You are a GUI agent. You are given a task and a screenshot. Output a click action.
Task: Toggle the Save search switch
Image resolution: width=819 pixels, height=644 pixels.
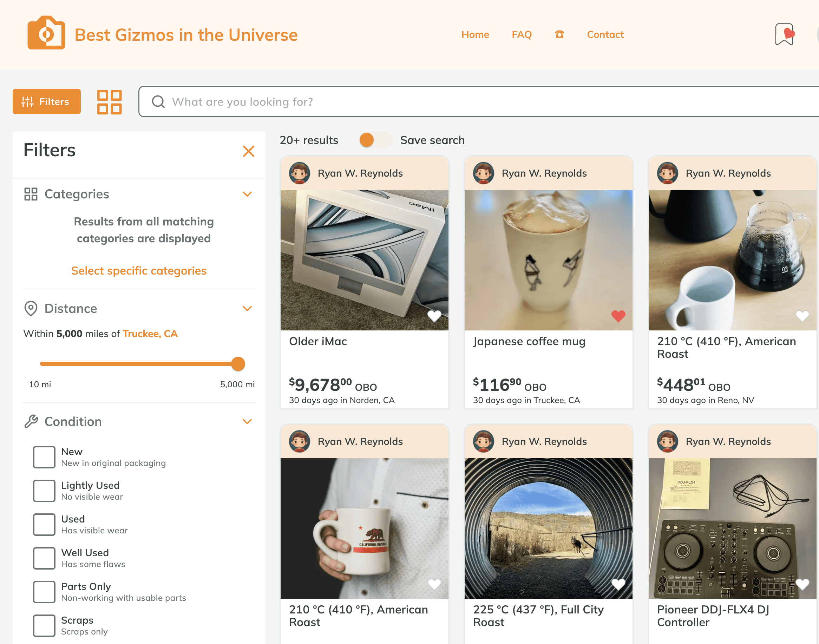pos(375,140)
